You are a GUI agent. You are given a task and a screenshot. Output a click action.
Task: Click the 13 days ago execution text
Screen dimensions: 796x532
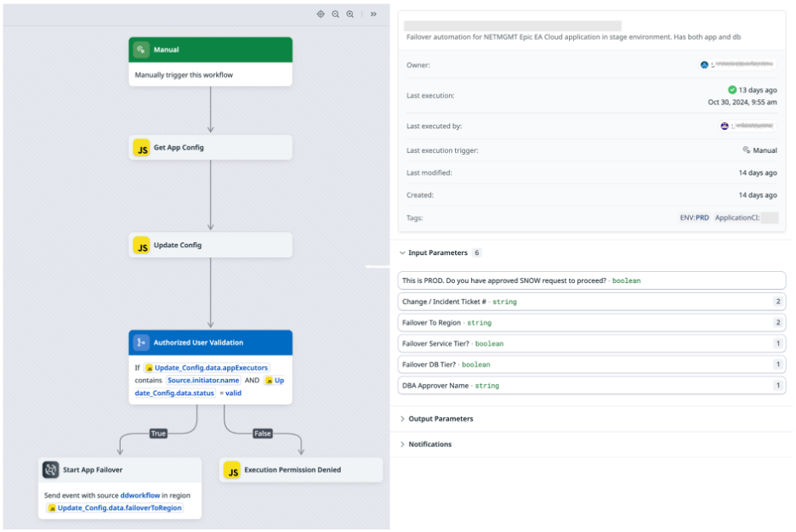(x=758, y=90)
